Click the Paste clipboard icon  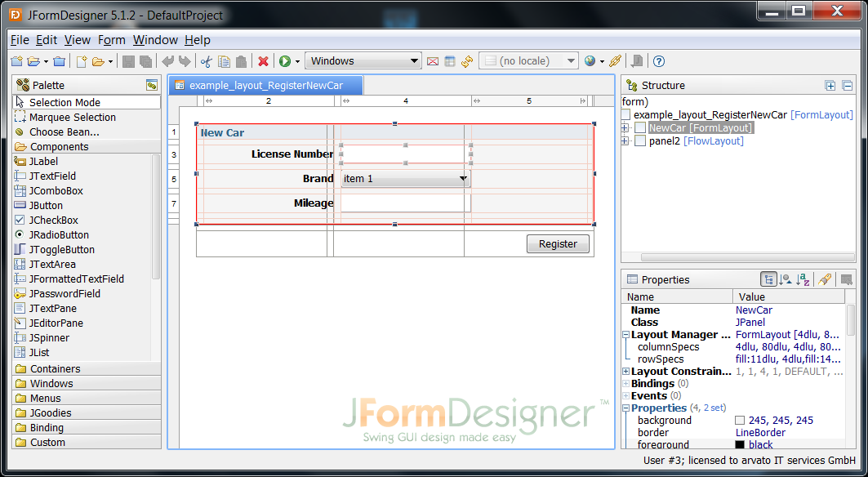(x=241, y=61)
